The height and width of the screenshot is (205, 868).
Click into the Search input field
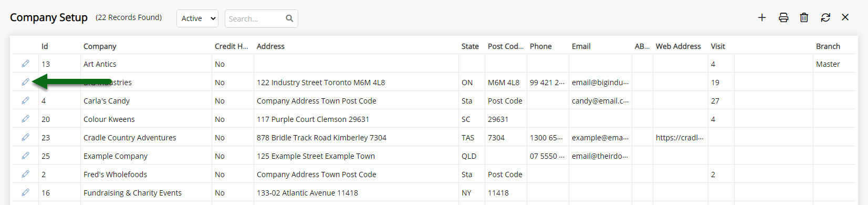pyautogui.click(x=255, y=18)
